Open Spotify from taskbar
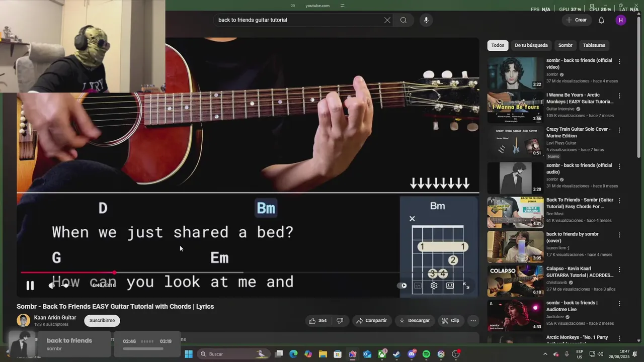The width and height of the screenshot is (644, 362). click(x=426, y=354)
